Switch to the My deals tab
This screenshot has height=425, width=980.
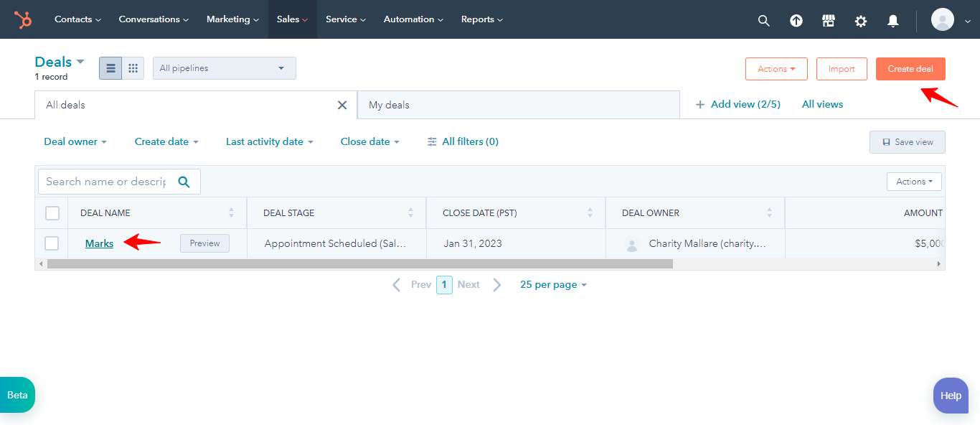point(519,105)
